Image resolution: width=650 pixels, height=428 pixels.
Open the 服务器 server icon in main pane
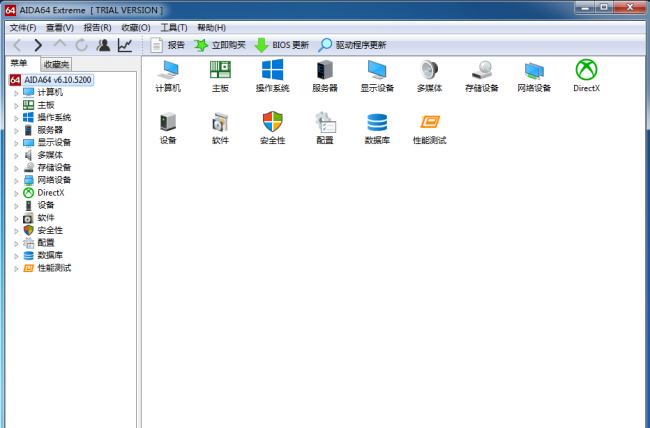click(x=325, y=75)
